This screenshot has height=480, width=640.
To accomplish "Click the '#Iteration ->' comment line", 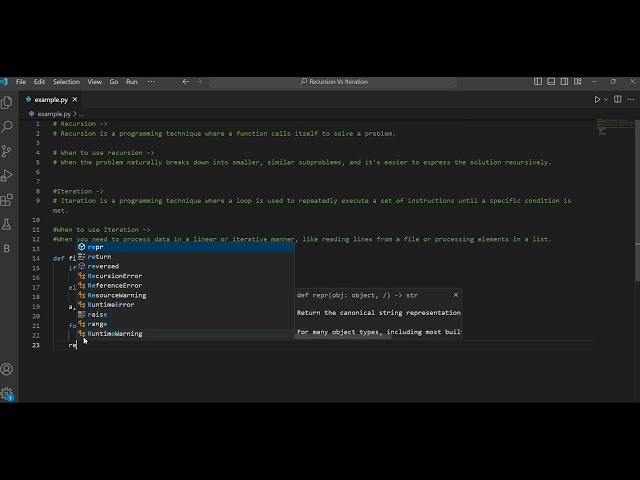I will pos(78,191).
